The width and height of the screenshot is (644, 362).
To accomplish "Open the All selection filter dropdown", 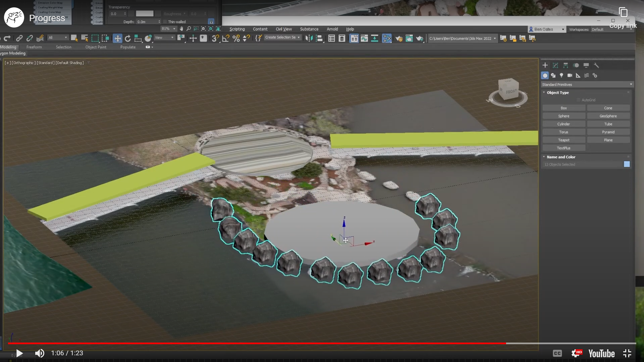I will (x=58, y=38).
